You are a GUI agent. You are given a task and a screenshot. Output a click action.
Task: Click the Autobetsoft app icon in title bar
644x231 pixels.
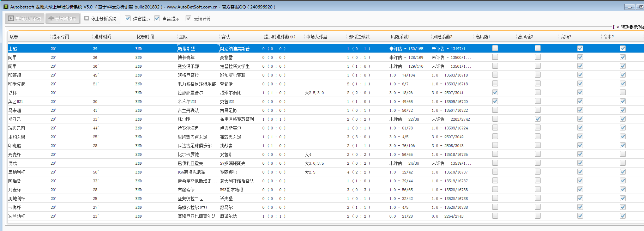(x=6, y=7)
